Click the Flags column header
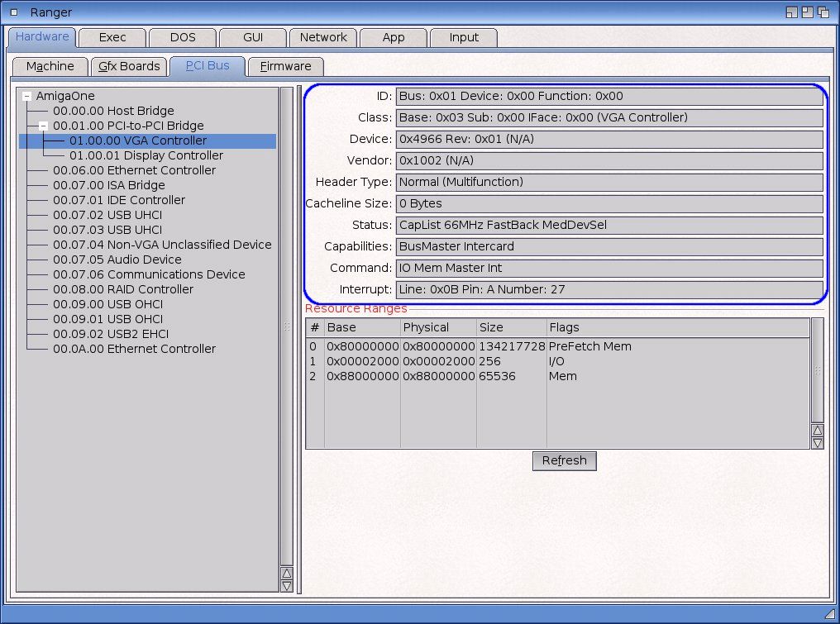The width and height of the screenshot is (840, 624). [x=678, y=328]
